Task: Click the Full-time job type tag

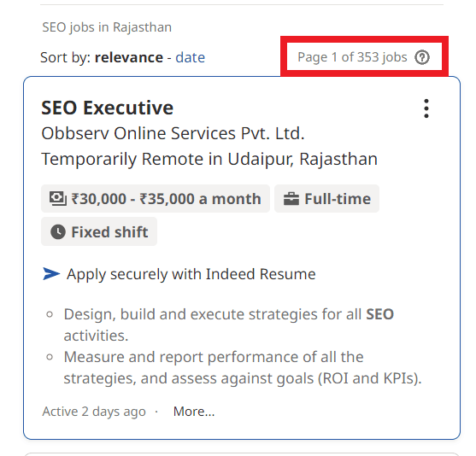Action: click(326, 199)
